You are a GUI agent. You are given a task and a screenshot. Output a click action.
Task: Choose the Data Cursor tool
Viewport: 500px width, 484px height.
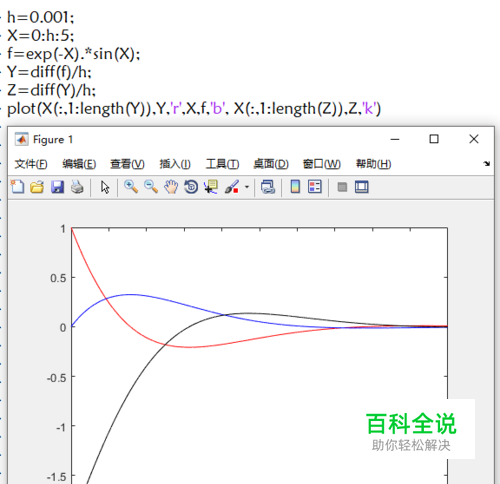(x=211, y=187)
